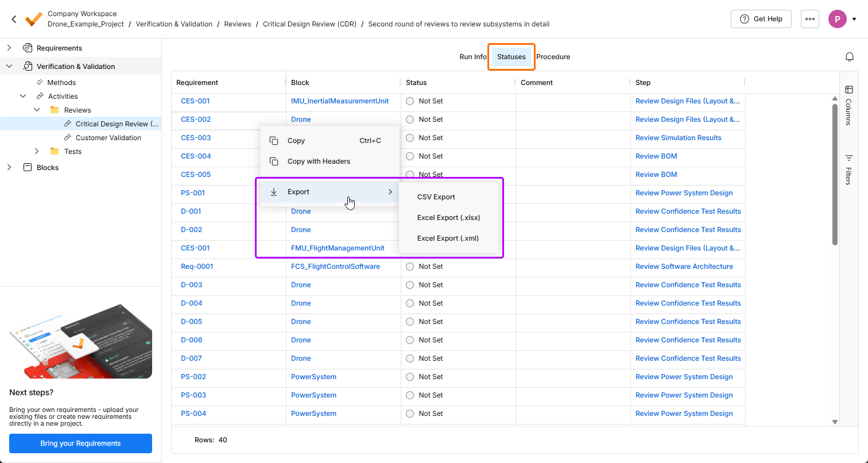Viewport: 868px width, 463px height.
Task: Open the Filters side panel
Action: point(848,169)
